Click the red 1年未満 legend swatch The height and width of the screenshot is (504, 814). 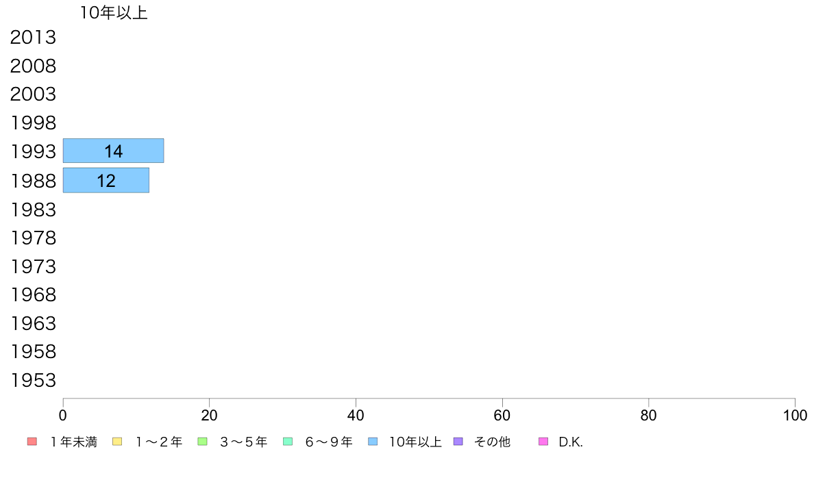pyautogui.click(x=32, y=442)
